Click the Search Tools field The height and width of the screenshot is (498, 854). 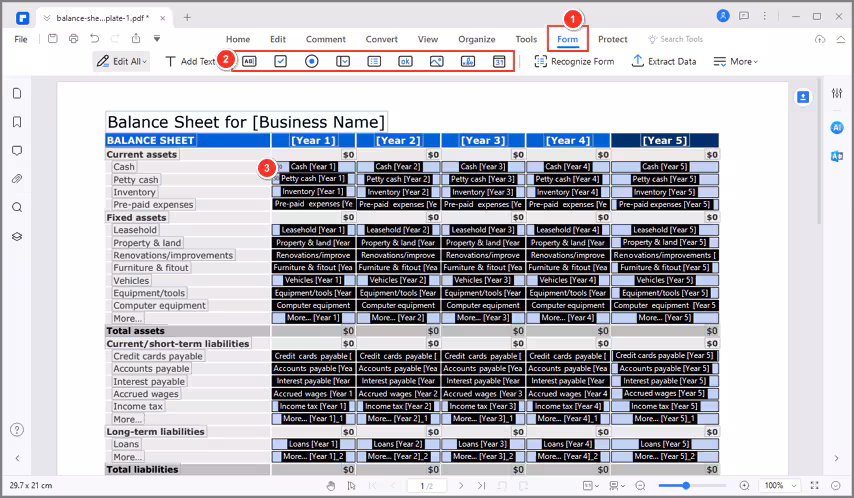(x=675, y=39)
